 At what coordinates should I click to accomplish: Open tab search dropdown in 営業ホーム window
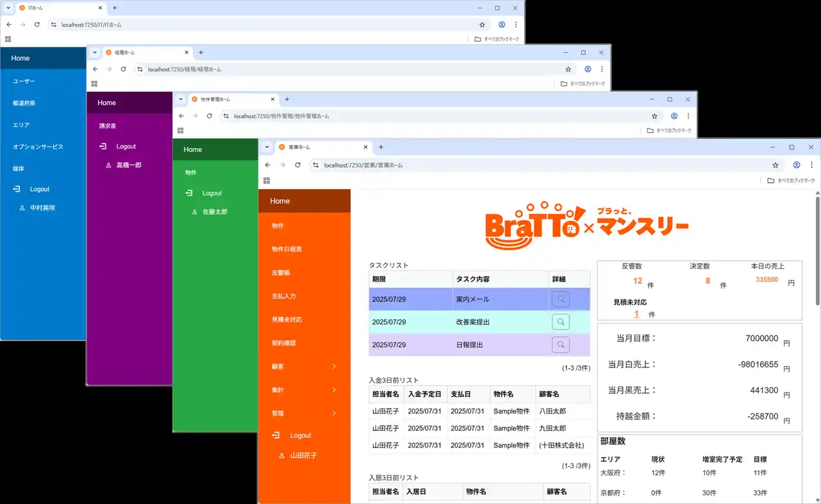pyautogui.click(x=267, y=147)
